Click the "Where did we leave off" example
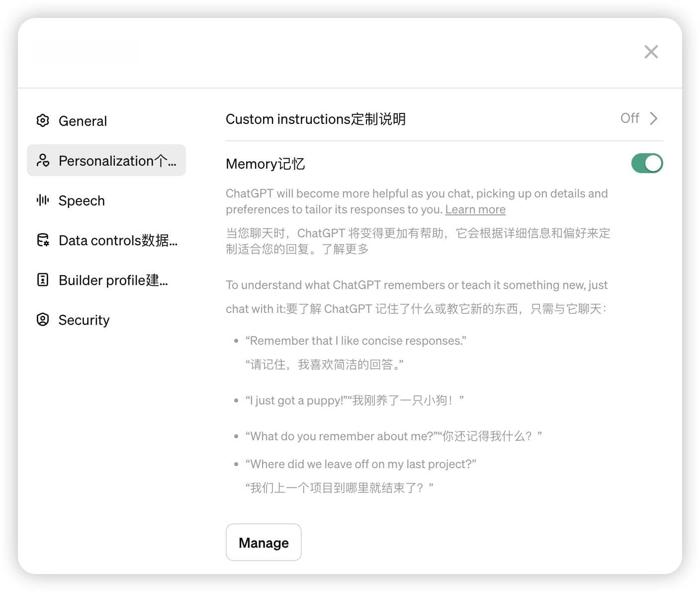Screen dimensions: 700x592 click(x=361, y=464)
